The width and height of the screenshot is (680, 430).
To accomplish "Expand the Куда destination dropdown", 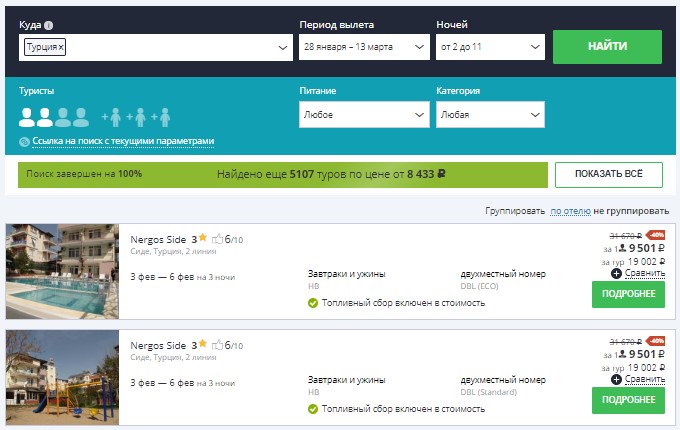I will coord(283,47).
